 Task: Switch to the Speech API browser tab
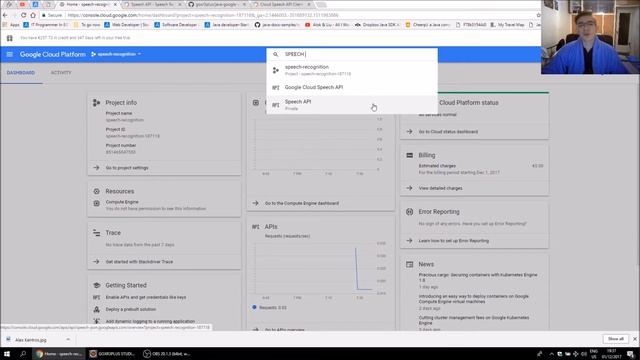click(152, 4)
